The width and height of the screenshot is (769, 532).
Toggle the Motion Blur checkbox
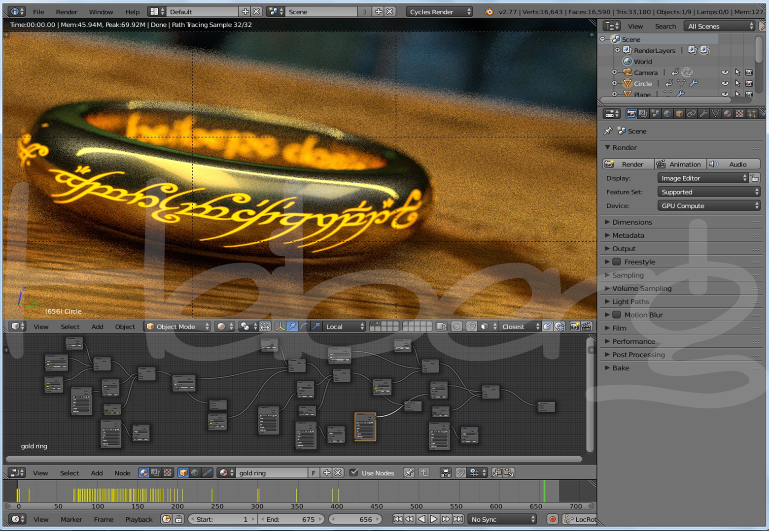[x=617, y=315]
